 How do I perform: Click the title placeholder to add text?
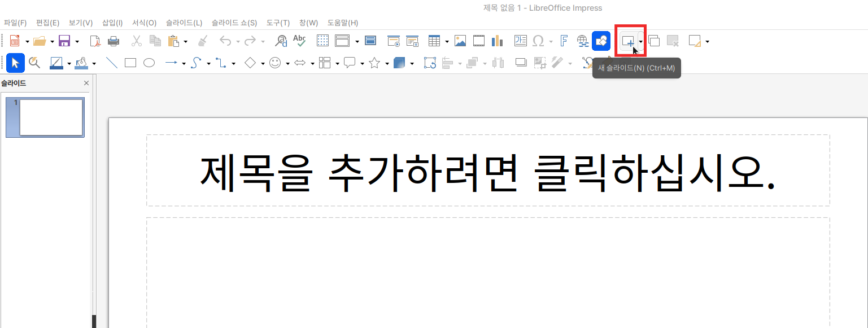click(x=488, y=171)
